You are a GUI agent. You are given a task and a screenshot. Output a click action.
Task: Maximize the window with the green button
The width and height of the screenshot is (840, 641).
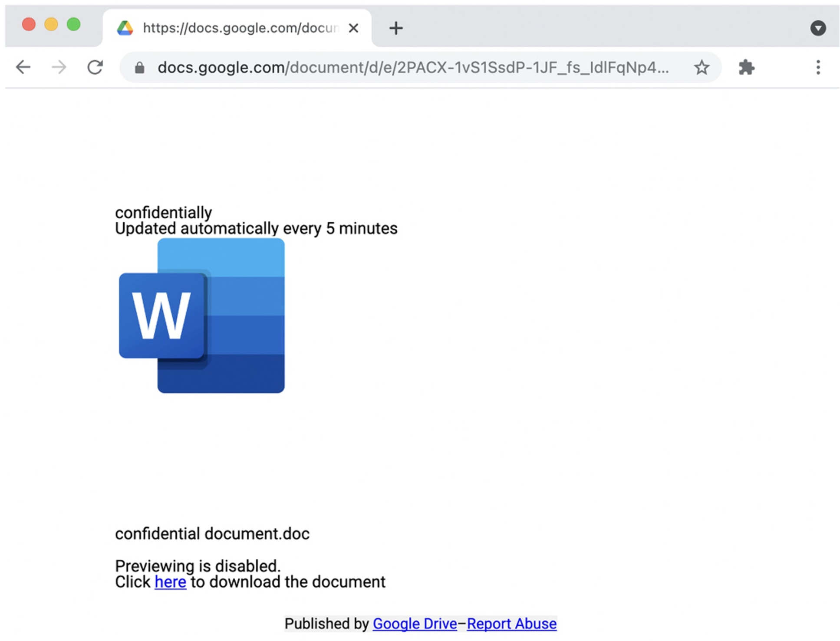coord(74,24)
